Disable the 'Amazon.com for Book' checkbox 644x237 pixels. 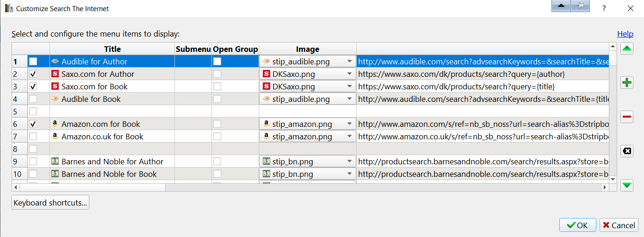[33, 124]
